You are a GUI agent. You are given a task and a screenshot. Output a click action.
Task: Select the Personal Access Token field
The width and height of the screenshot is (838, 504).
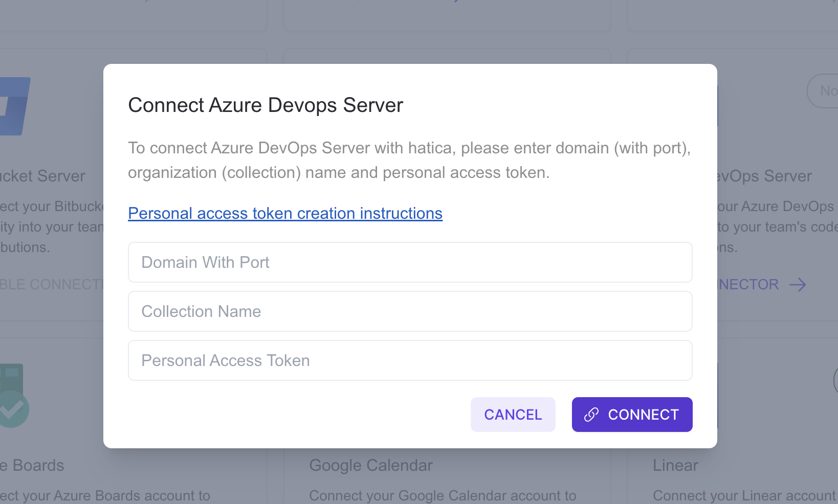[x=410, y=360]
